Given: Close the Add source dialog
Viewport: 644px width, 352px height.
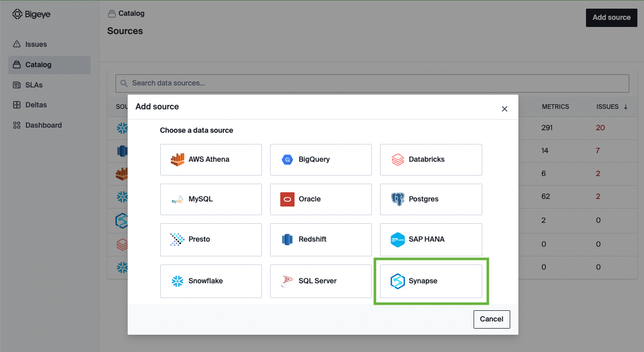Looking at the screenshot, I should [x=505, y=109].
